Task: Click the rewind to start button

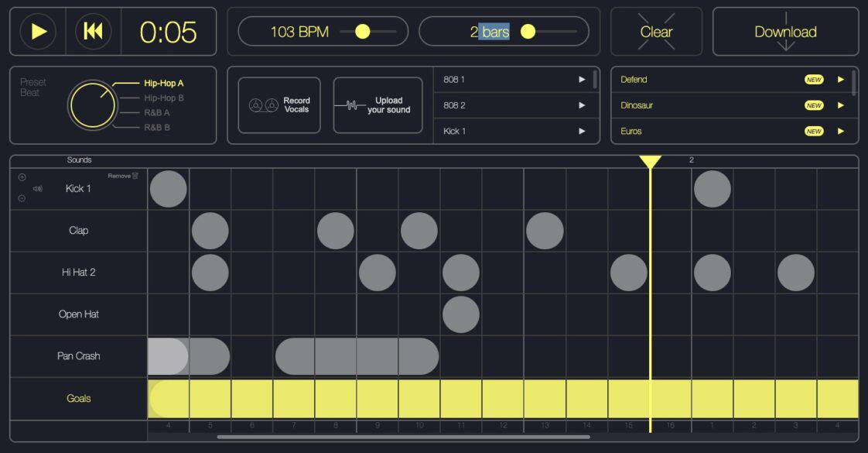Action: pos(93,32)
